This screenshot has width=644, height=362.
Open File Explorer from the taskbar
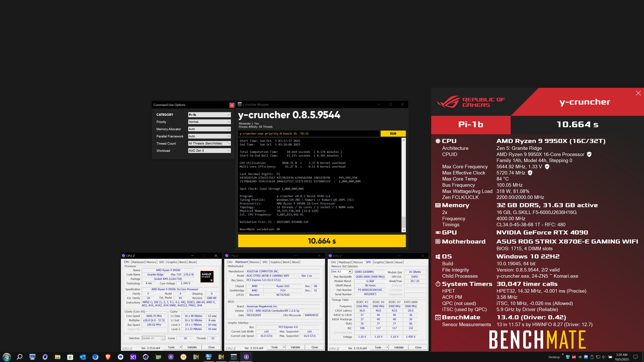(x=58, y=357)
